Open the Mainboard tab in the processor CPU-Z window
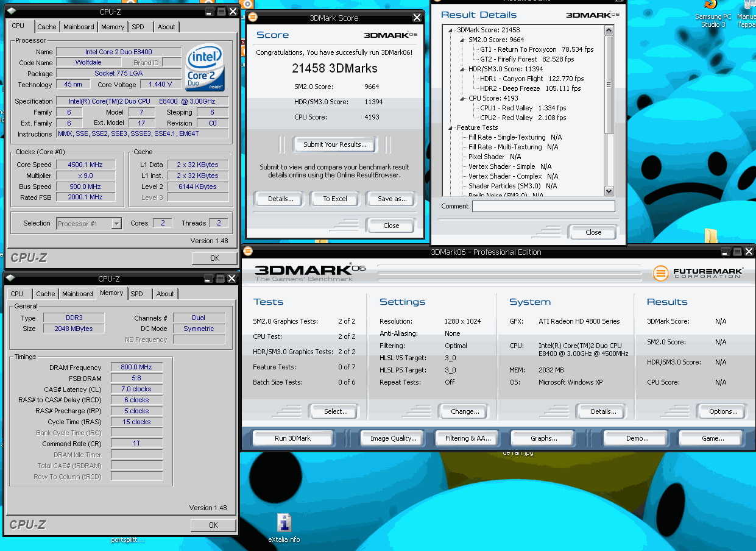This screenshot has width=756, height=551. 79,27
